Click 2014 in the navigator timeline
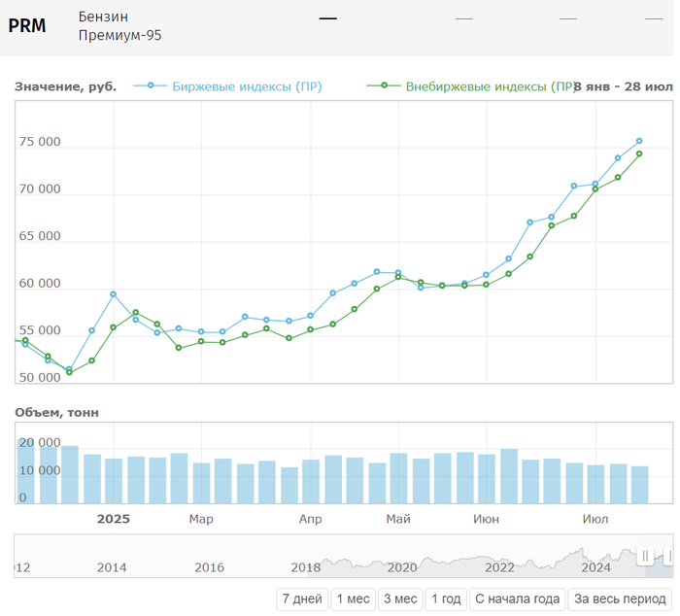The height and width of the screenshot is (616, 680). click(112, 567)
